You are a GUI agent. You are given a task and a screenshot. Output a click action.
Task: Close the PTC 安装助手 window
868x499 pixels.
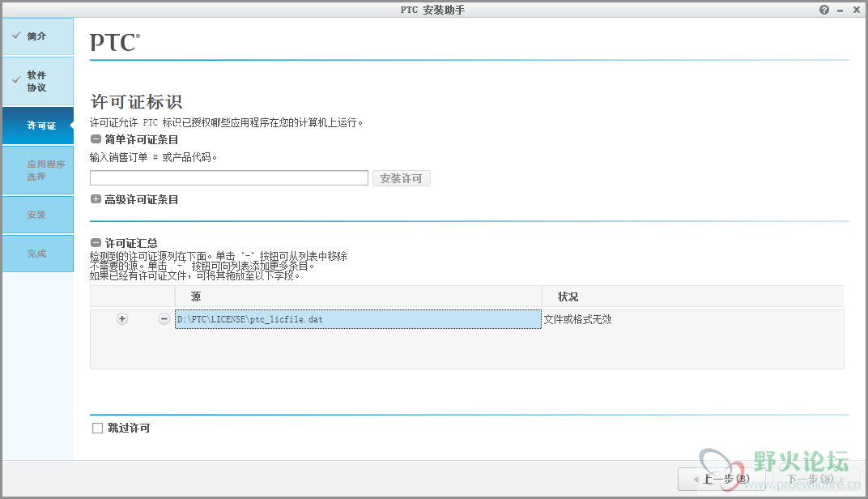coord(857,10)
